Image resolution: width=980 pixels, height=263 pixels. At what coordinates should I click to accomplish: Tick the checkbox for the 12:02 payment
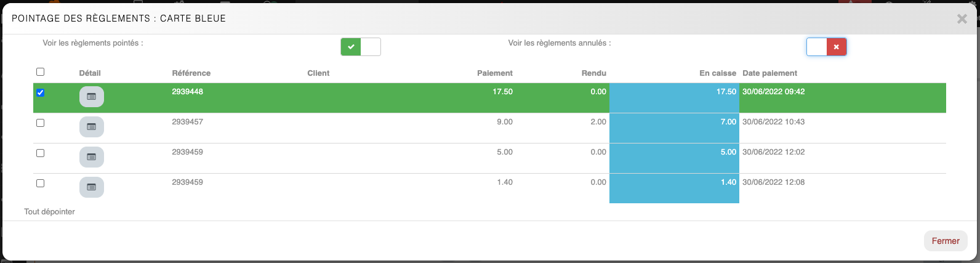coord(41,153)
